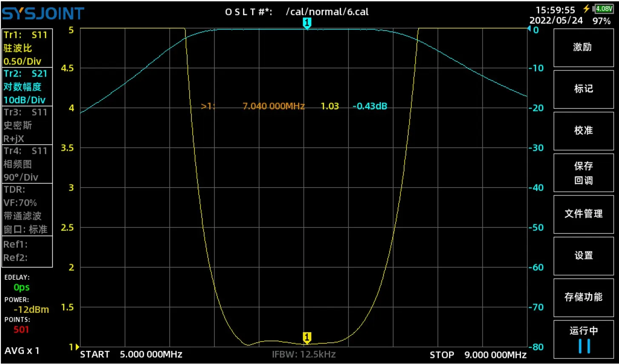The width and height of the screenshot is (619, 364).
Task: Click the IFBW: 12.5kHz bandwidth readout
Action: pos(304,354)
